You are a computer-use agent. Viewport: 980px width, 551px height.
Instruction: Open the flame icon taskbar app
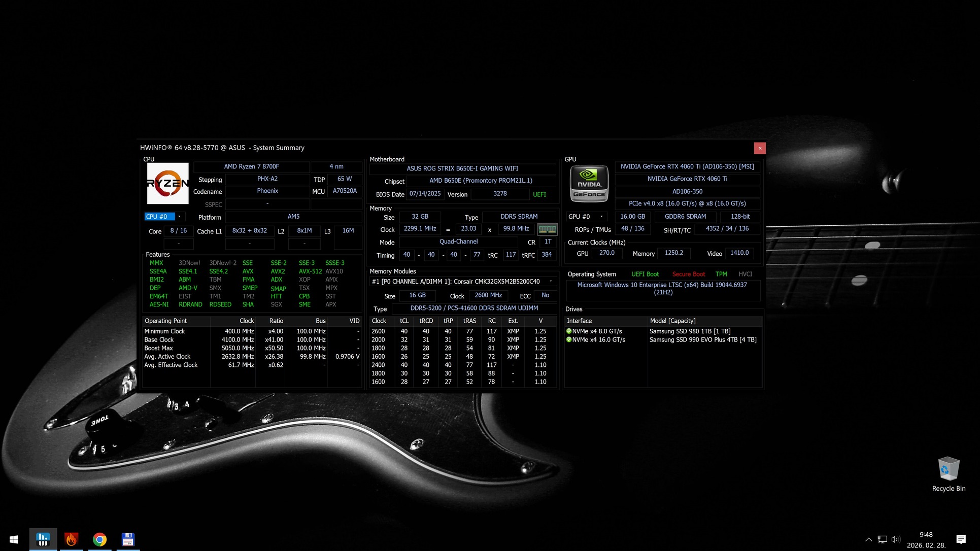(x=72, y=539)
